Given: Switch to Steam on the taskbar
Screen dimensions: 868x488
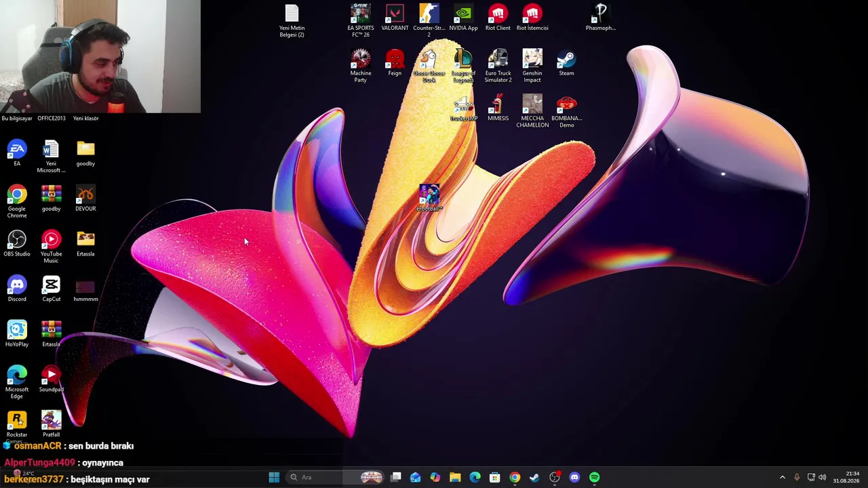Looking at the screenshot, I should [x=534, y=477].
